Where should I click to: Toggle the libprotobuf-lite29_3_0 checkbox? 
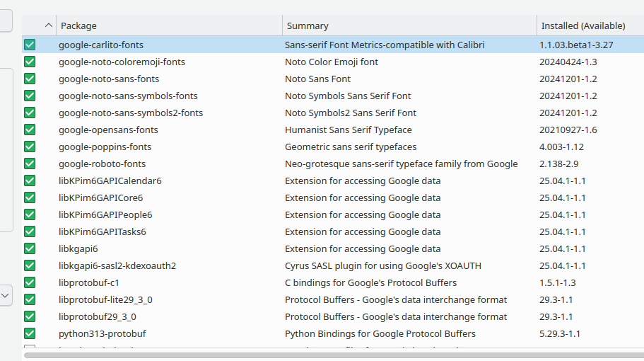point(30,299)
